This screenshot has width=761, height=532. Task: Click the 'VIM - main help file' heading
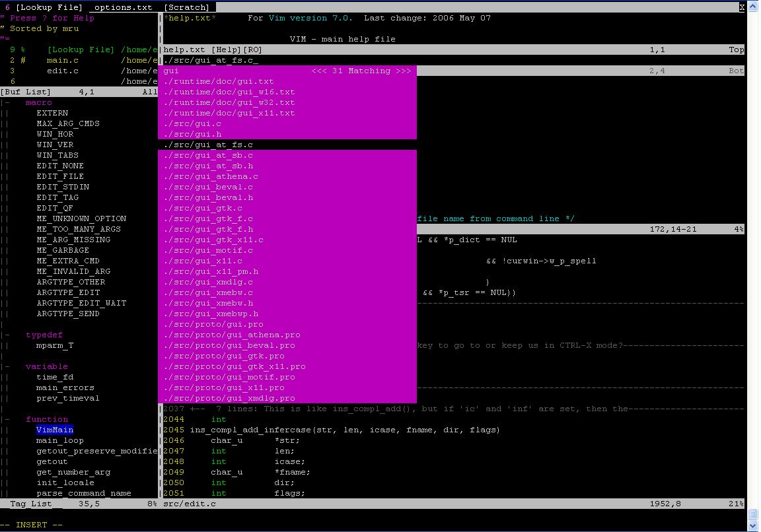pos(343,39)
